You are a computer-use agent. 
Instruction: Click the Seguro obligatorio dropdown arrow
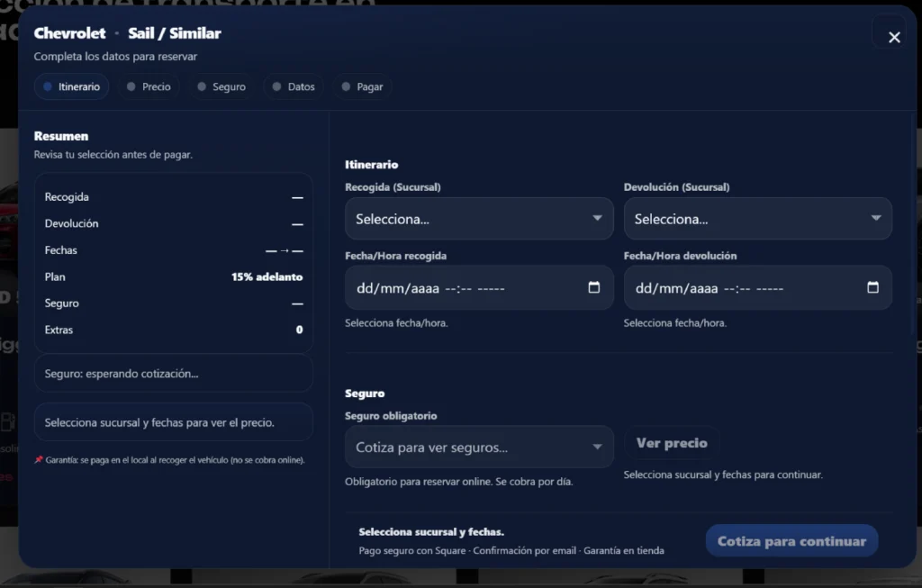[597, 448]
